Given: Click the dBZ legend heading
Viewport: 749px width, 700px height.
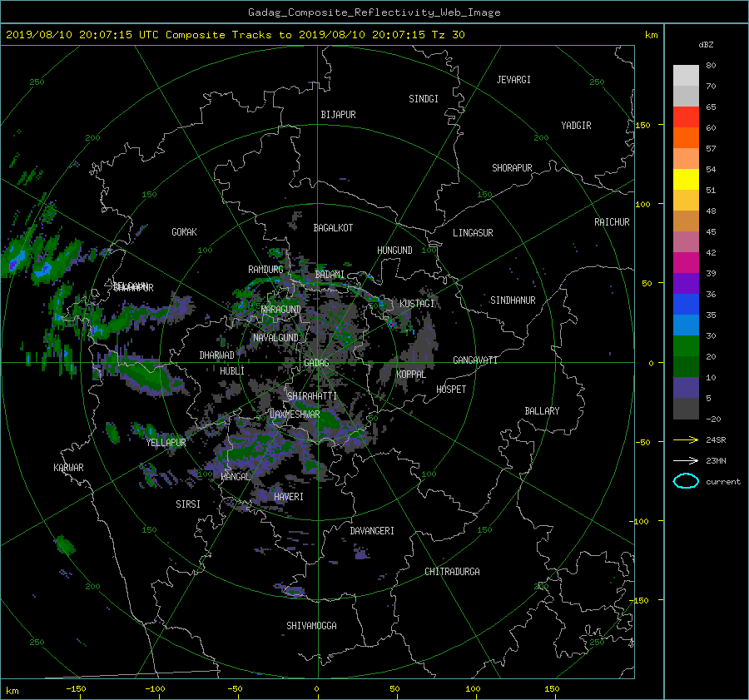Looking at the screenshot, I should [706, 45].
